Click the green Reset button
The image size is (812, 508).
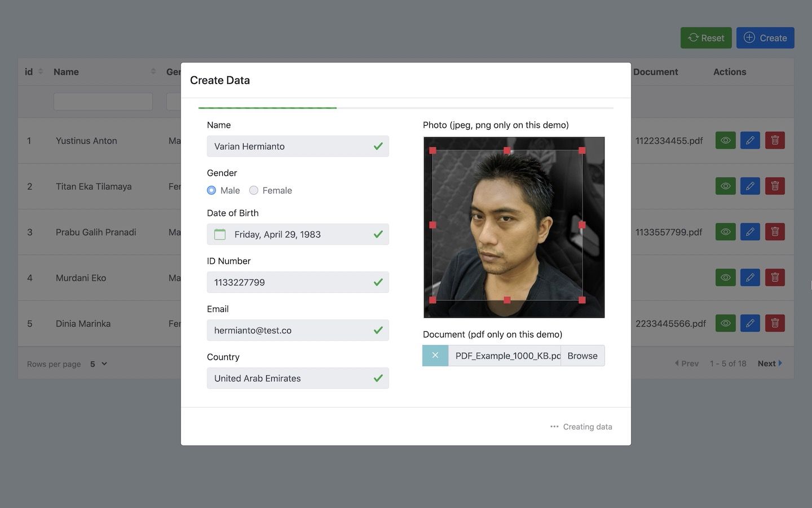click(x=706, y=38)
